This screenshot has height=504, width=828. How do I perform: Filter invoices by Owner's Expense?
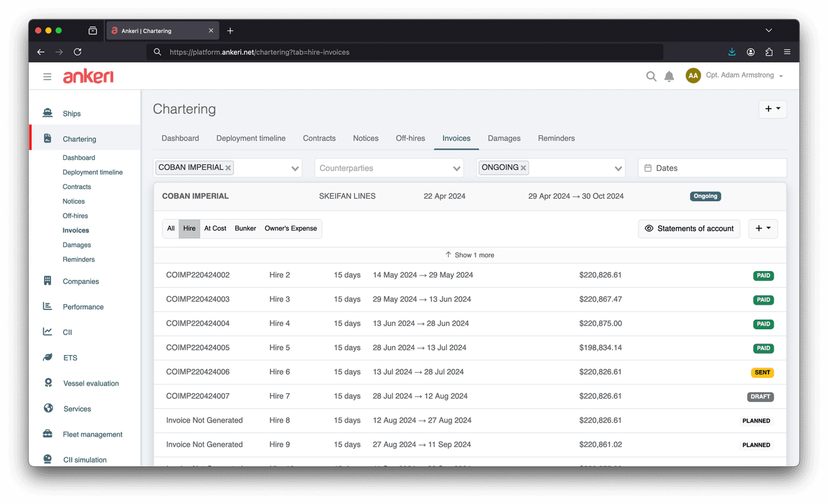[x=290, y=228]
